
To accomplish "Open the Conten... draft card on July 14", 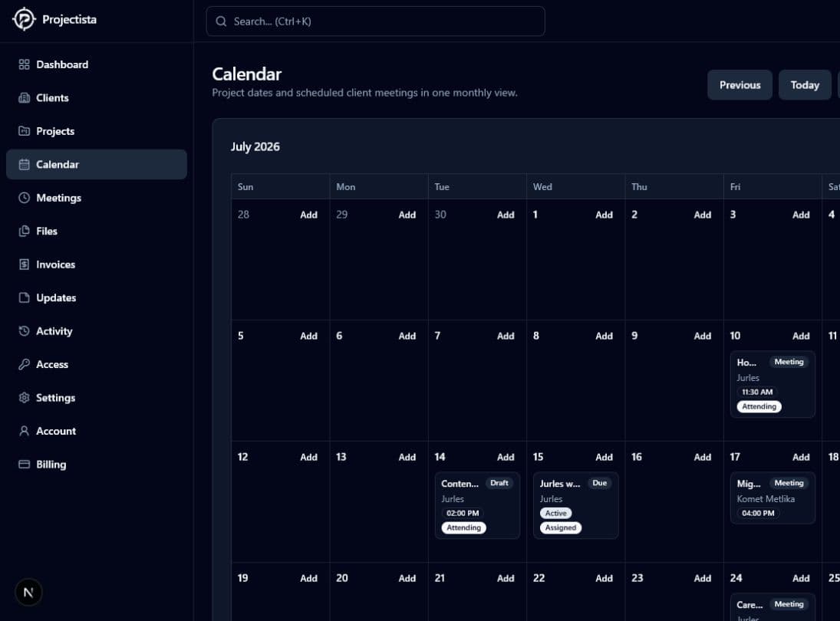I will [477, 505].
